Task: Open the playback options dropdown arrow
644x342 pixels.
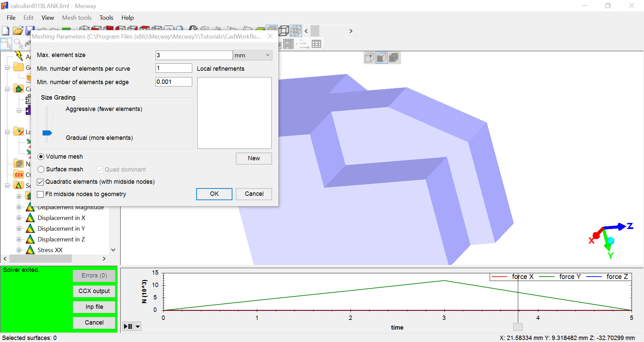Action: 138,326
